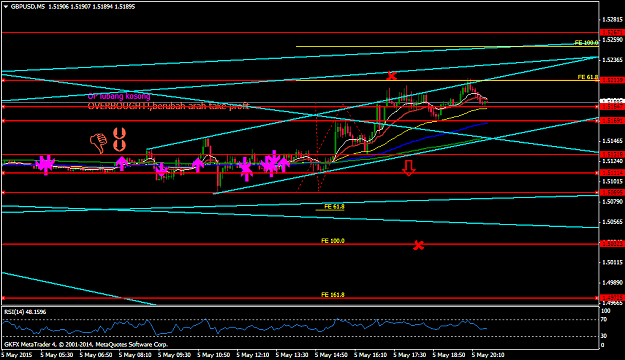Image resolution: width=625 pixels, height=360 pixels.
Task: Click the 1.52815 price scale label
Action: click(613, 20)
